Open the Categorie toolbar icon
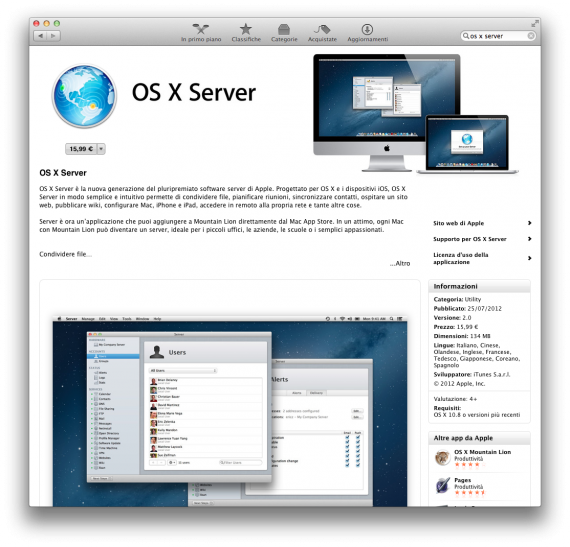Viewport: 570px width, 547px height. point(284,29)
